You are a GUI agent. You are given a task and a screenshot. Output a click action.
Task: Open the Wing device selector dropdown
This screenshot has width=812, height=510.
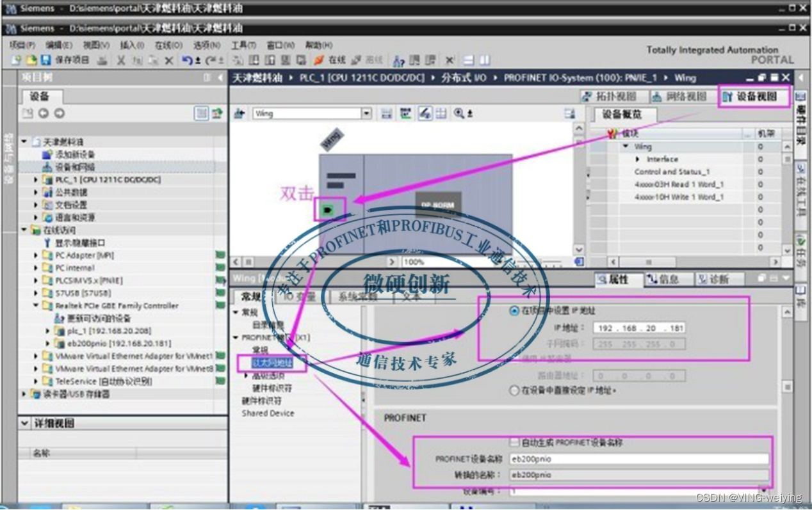tap(366, 113)
